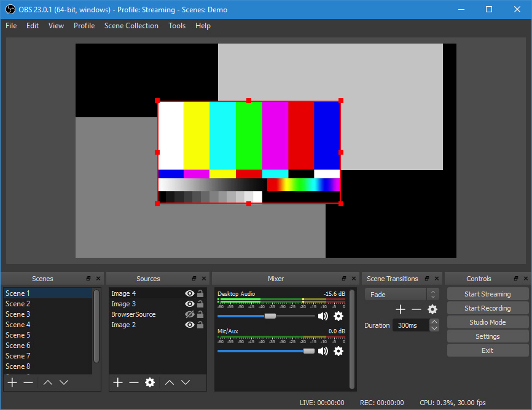Open source properties via gear in Sources panel
Viewport: 532px width, 410px height.
click(151, 382)
